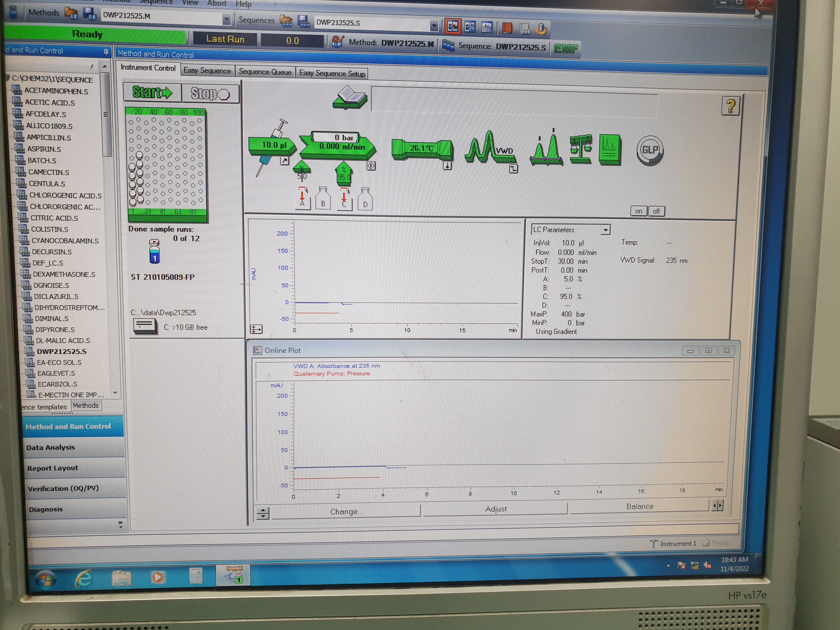Open the Easy Sequence Setup tab
The height and width of the screenshot is (630, 840).
[x=332, y=73]
